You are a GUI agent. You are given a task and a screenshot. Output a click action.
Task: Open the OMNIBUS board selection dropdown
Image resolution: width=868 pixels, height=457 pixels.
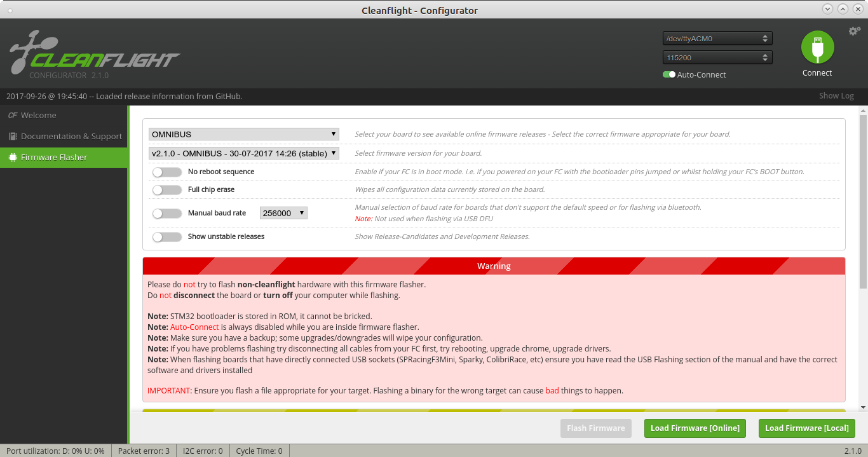[244, 134]
